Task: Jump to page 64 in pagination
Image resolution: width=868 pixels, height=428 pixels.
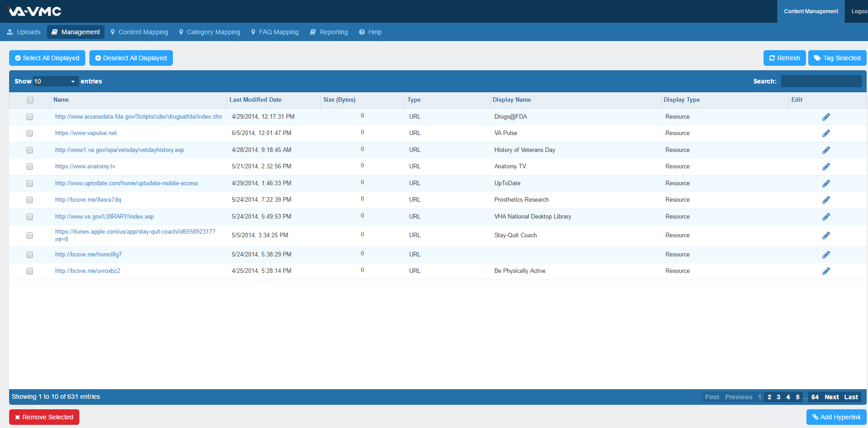Action: (x=815, y=397)
